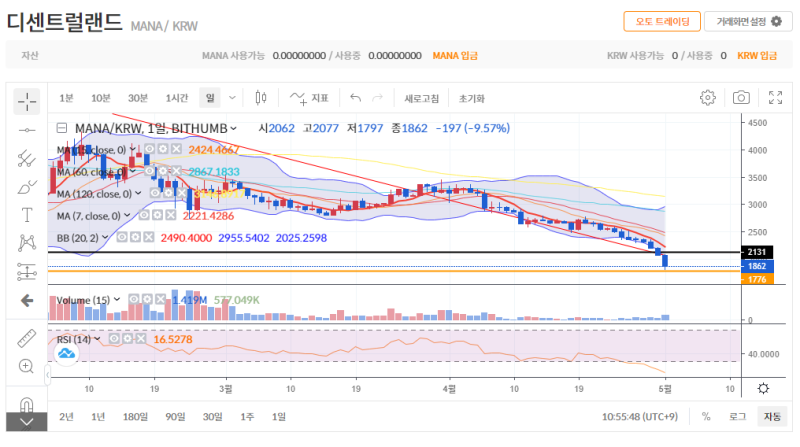Hide the MA 60 indicator
Image resolution: width=800 pixels, height=447 pixels.
point(149,171)
